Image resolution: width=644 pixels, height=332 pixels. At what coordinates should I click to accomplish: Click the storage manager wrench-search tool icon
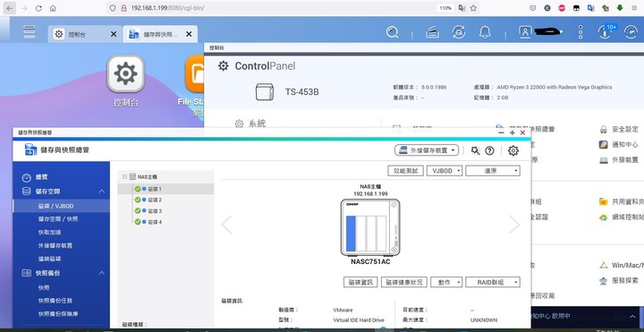pos(475,150)
